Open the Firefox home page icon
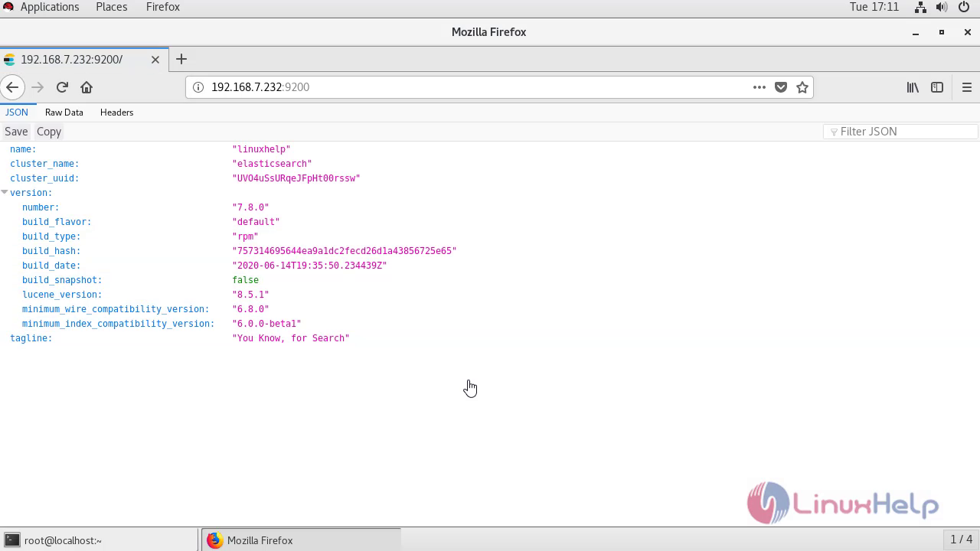The width and height of the screenshot is (980, 551). [87, 87]
